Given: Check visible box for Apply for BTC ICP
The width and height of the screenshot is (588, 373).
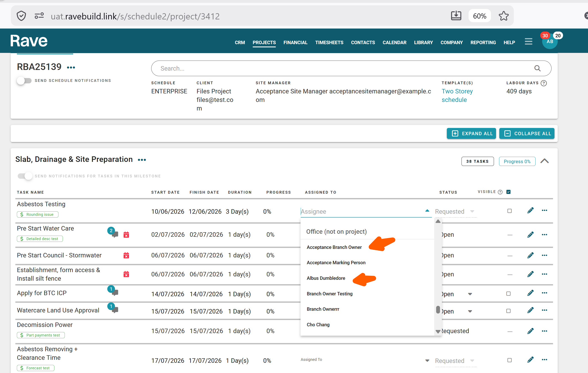Looking at the screenshot, I should pos(508,294).
